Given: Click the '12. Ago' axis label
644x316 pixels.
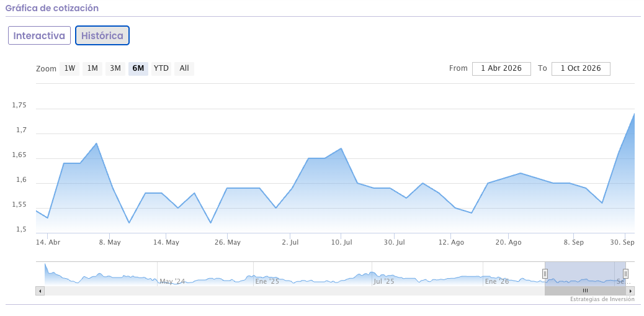Looking at the screenshot, I should (451, 243).
